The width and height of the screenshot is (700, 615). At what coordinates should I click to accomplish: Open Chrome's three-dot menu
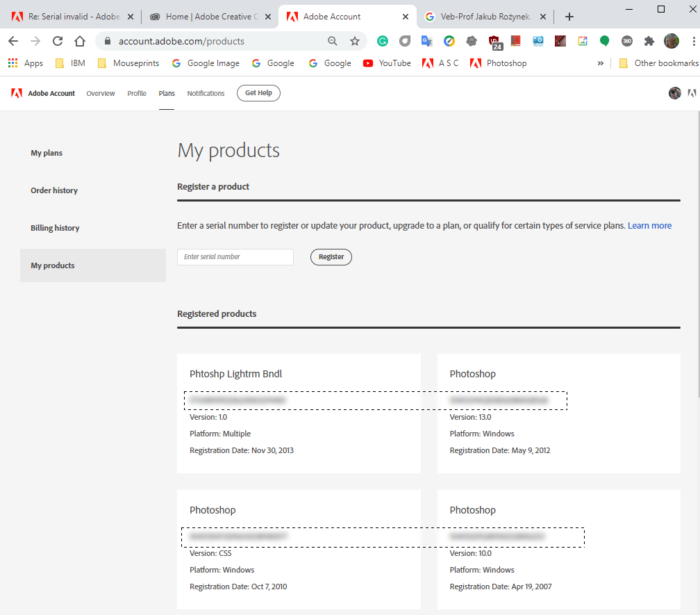694,41
